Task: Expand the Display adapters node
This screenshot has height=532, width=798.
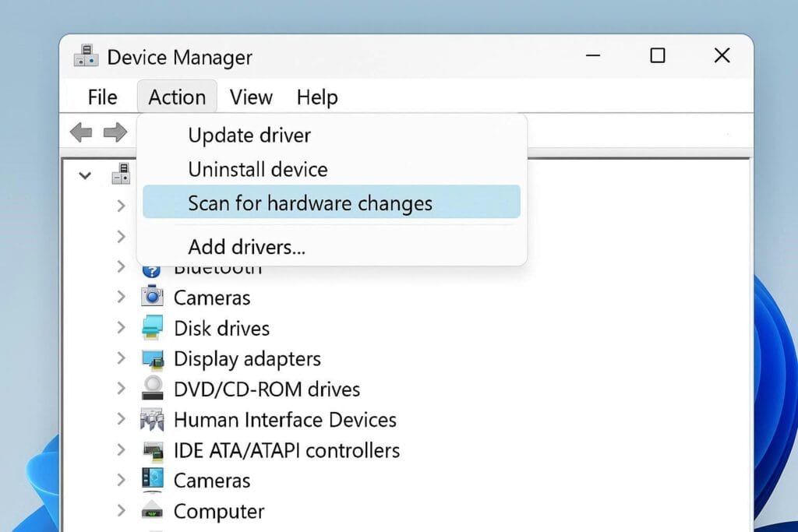Action: (x=121, y=358)
